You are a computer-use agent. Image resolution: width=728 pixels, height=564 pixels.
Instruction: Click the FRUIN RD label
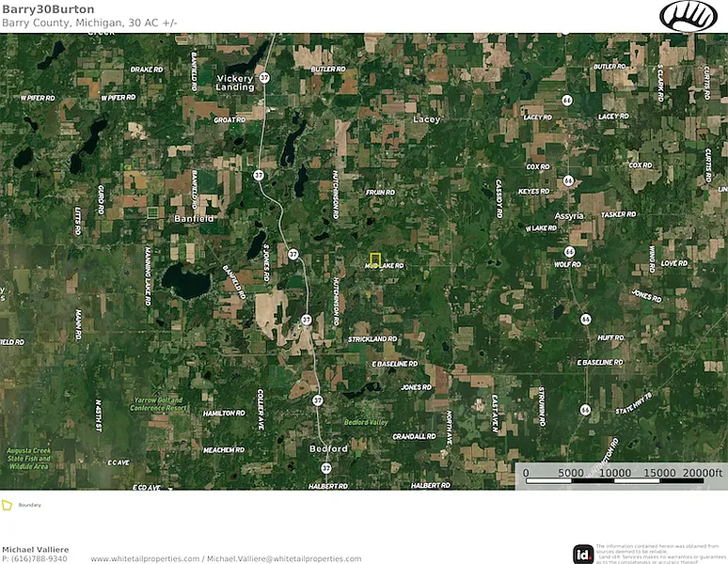click(380, 192)
